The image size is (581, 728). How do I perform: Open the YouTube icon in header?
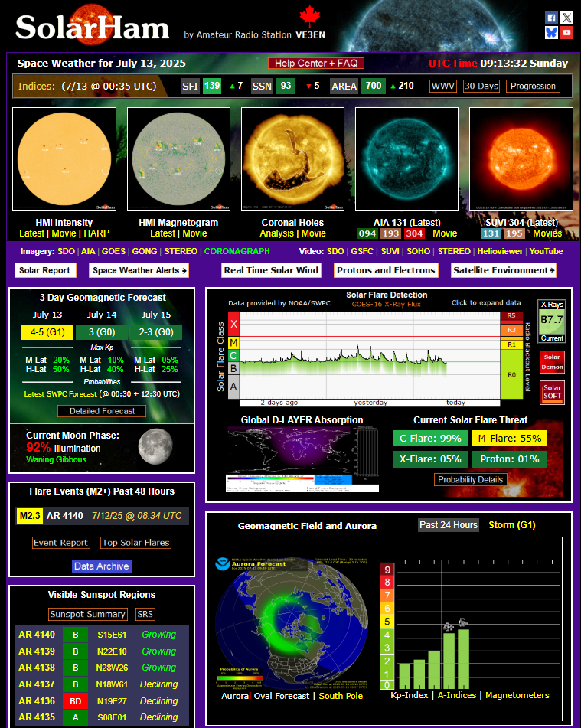click(x=566, y=33)
